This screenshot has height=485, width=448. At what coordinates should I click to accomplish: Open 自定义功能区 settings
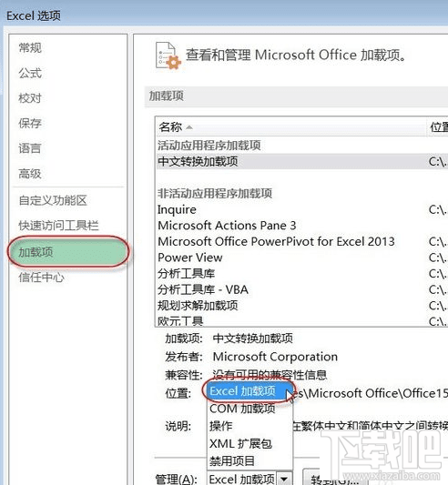pos(53,200)
